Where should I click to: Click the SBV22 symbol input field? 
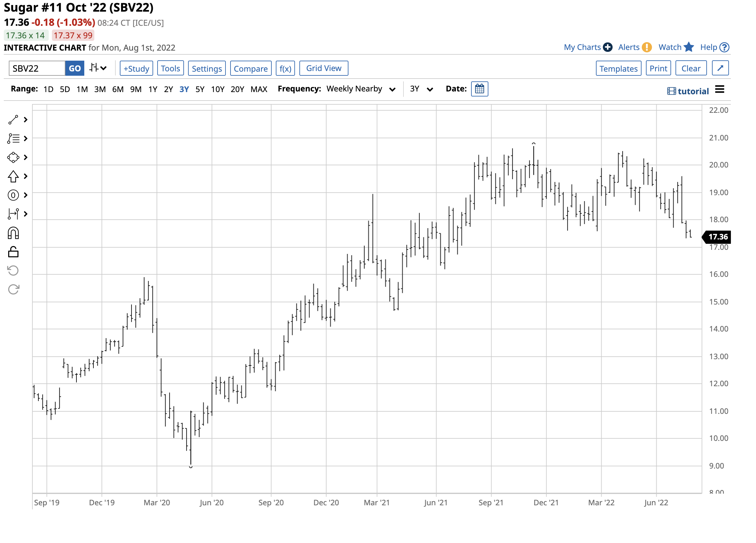[x=37, y=69]
